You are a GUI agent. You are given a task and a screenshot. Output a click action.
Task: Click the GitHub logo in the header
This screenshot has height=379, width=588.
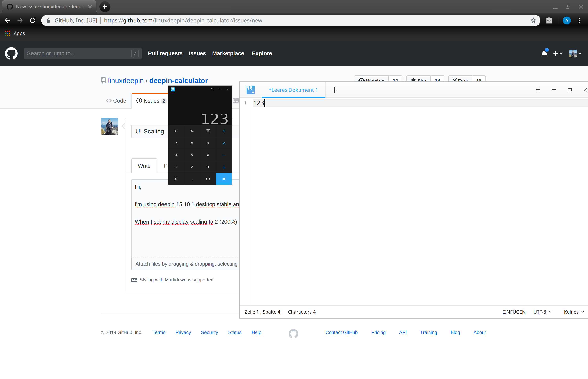point(11,53)
